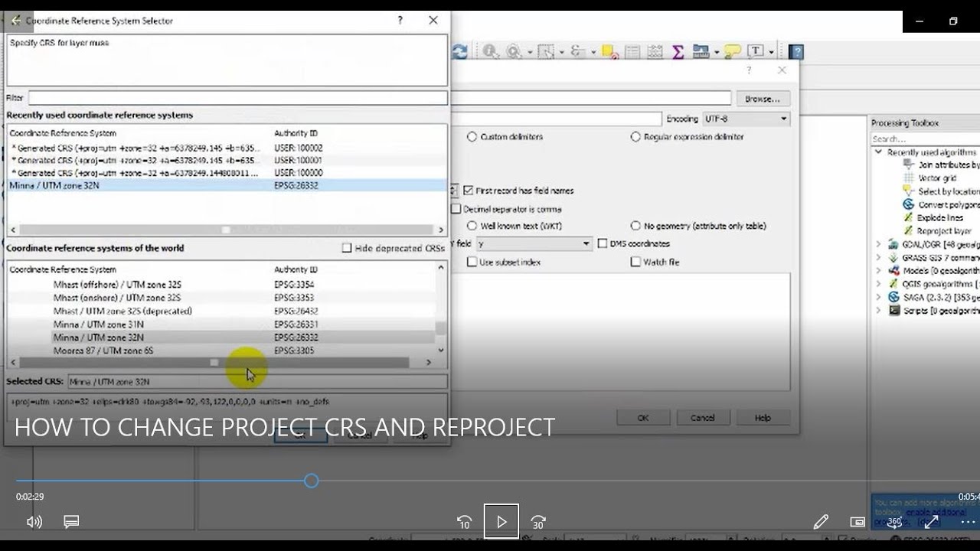980x551 pixels.
Task: Play the video
Action: click(x=501, y=521)
